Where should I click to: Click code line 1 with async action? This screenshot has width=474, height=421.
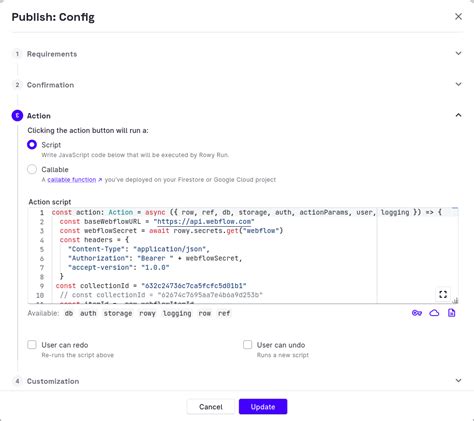[247, 212]
